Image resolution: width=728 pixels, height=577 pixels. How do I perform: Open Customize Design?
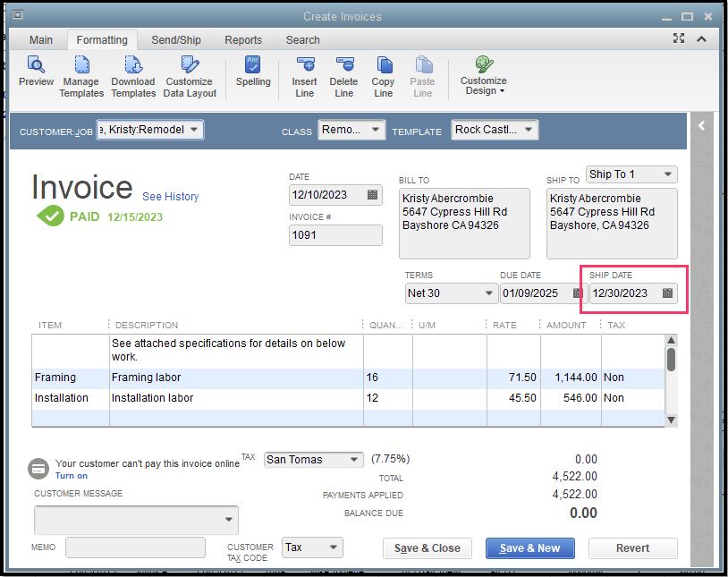pyautogui.click(x=483, y=77)
